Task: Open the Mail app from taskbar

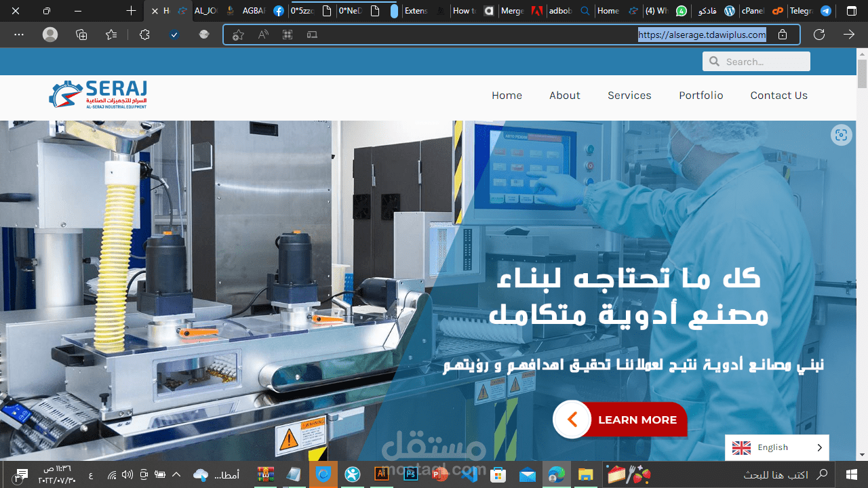Action: [528, 474]
